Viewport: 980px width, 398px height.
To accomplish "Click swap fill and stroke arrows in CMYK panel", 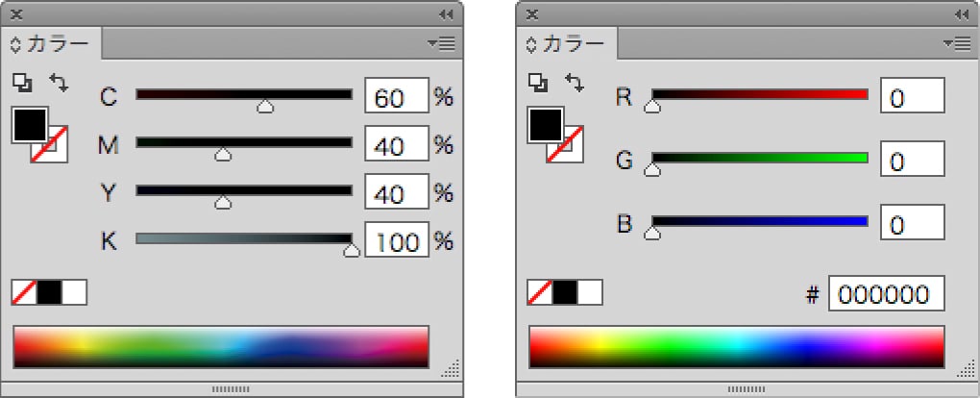I will pyautogui.click(x=60, y=84).
